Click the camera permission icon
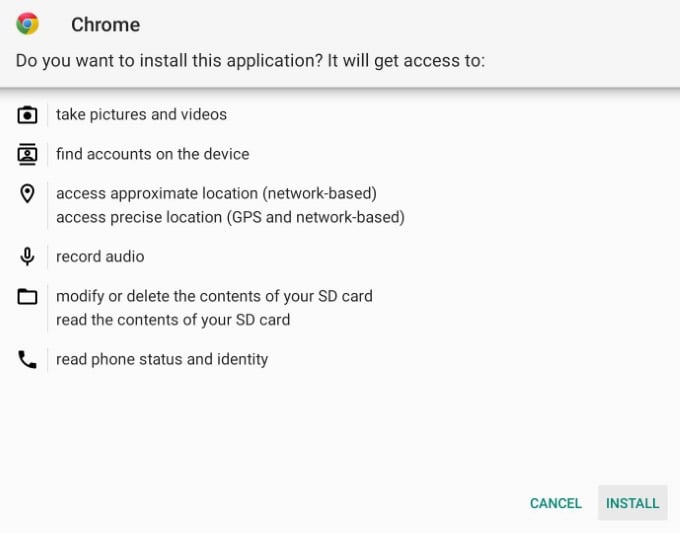The width and height of the screenshot is (680, 533). coord(27,115)
